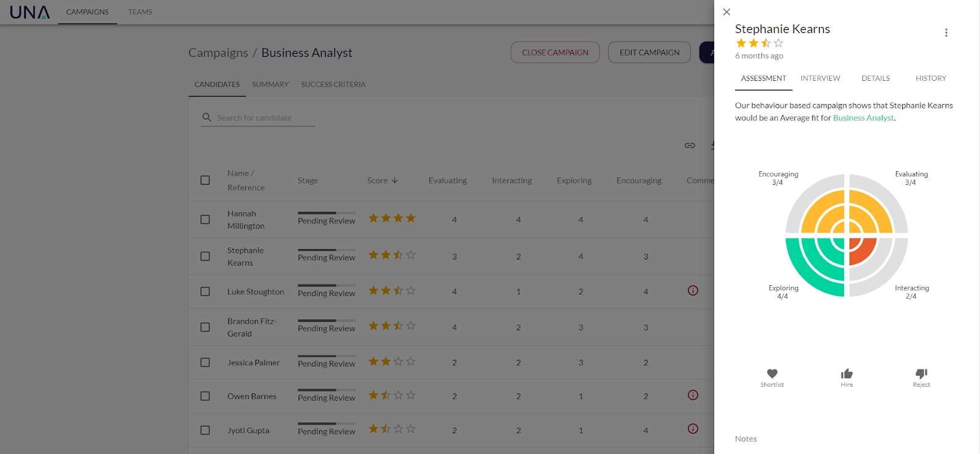The height and width of the screenshot is (454, 980).
Task: Click the star rating in the Stephanie Kearns panel
Action: point(759,43)
